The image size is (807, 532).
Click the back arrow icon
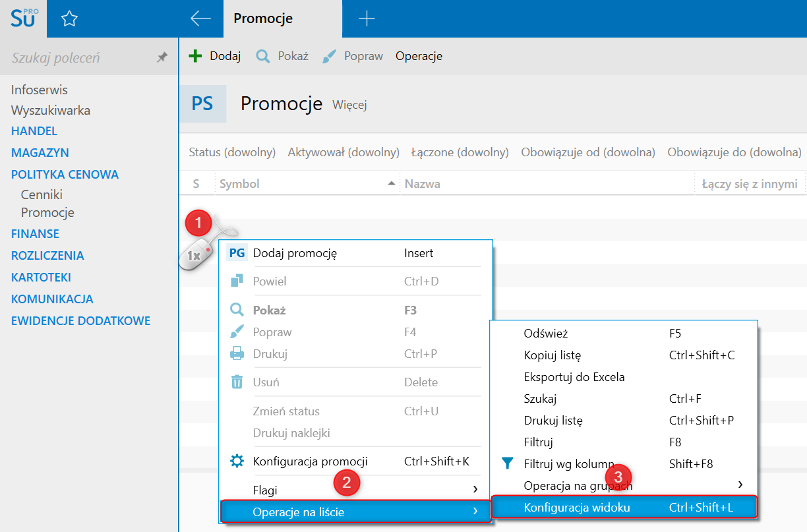(x=200, y=19)
